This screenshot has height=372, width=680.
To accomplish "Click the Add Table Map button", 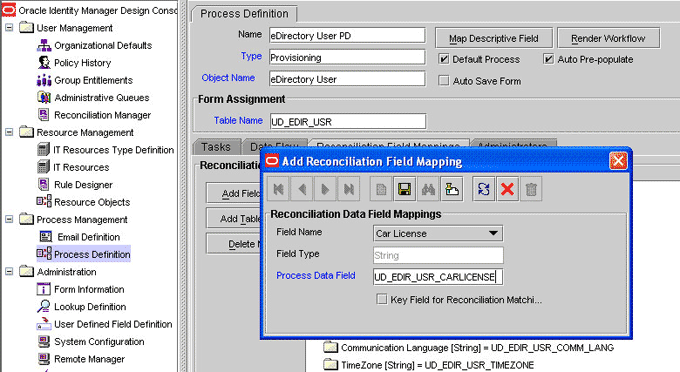I will click(x=233, y=219).
